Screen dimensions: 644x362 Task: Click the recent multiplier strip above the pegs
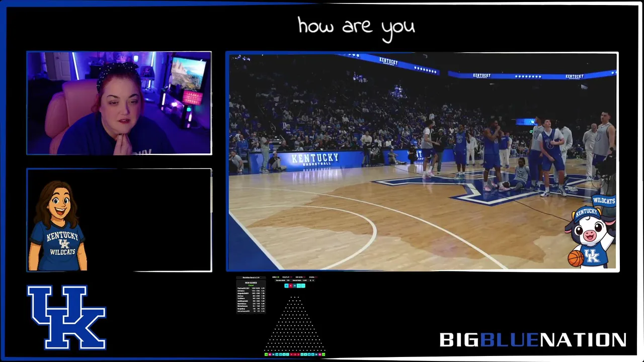coord(295,286)
